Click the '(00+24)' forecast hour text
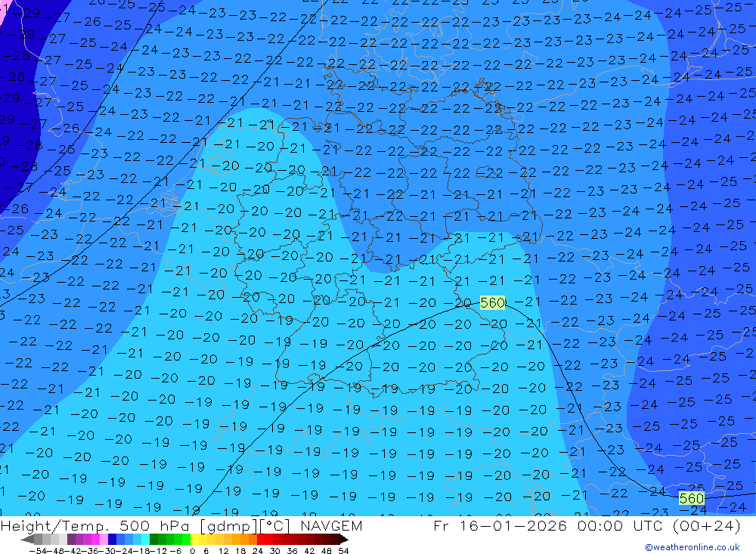Viewport: 756px width, 554px height. point(706,525)
